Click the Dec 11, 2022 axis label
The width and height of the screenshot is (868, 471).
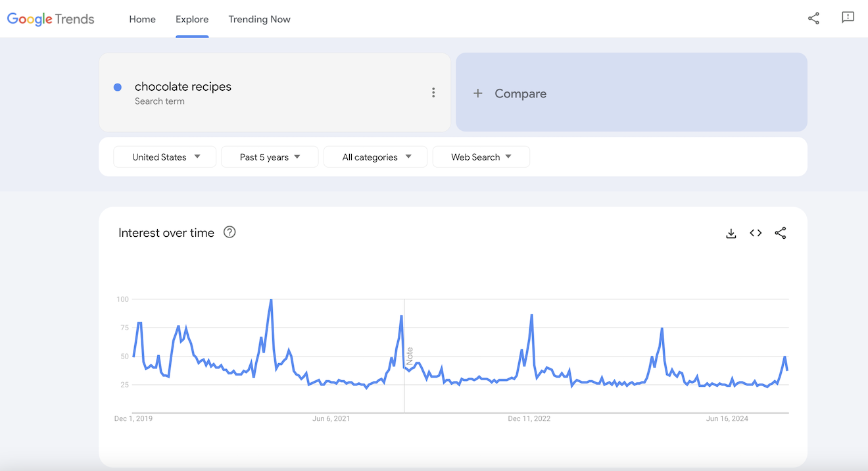tap(529, 418)
